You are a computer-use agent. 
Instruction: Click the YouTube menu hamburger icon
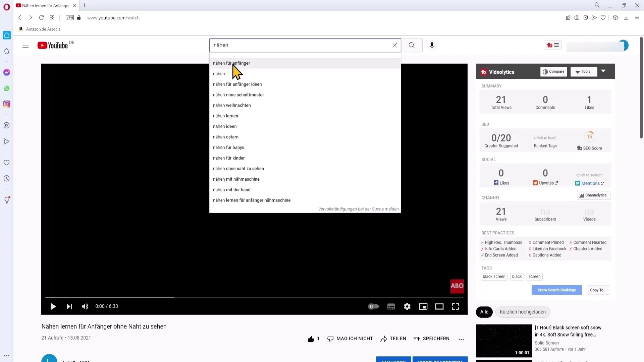(x=25, y=45)
